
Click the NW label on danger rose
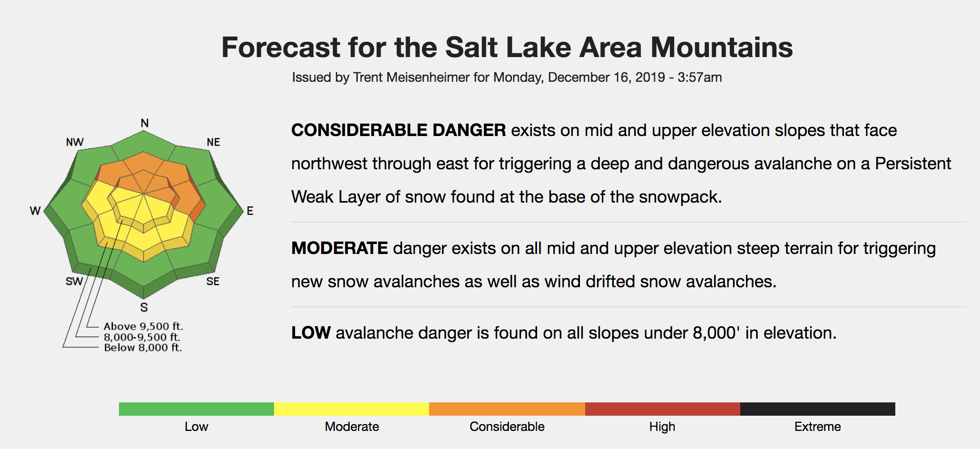pyautogui.click(x=75, y=142)
